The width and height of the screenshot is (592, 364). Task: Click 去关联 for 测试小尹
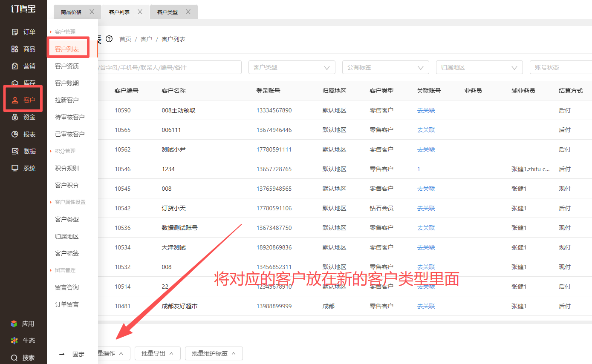(x=426, y=149)
